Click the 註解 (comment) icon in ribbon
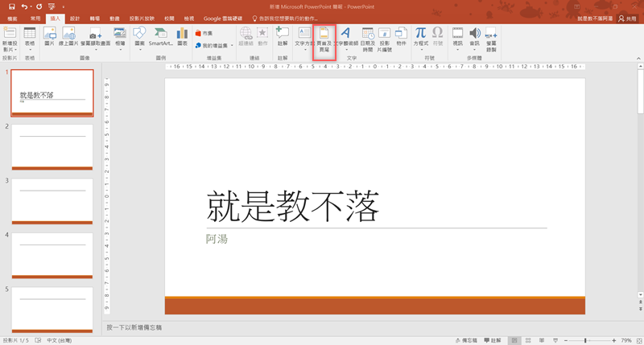The height and width of the screenshot is (345, 644). (282, 37)
